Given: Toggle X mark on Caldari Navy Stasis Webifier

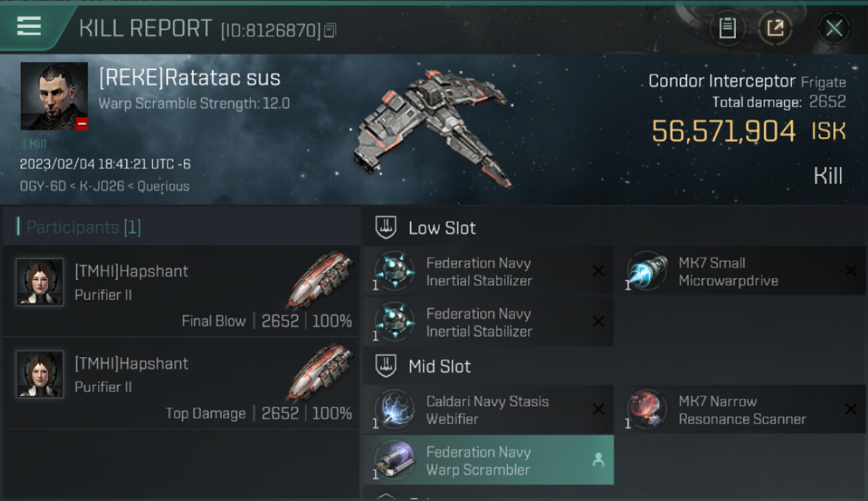Looking at the screenshot, I should point(598,409).
